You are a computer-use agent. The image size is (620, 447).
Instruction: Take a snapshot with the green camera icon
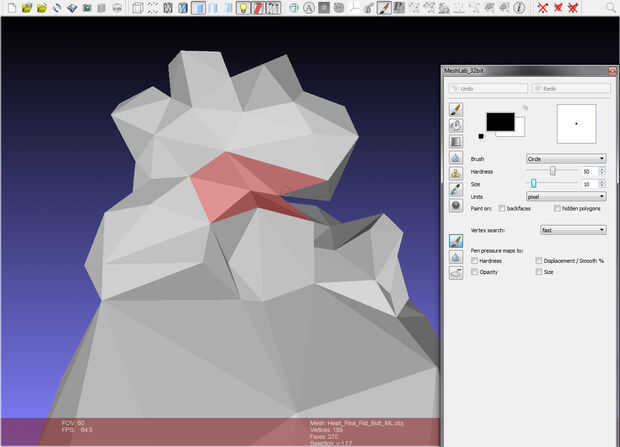coord(87,8)
